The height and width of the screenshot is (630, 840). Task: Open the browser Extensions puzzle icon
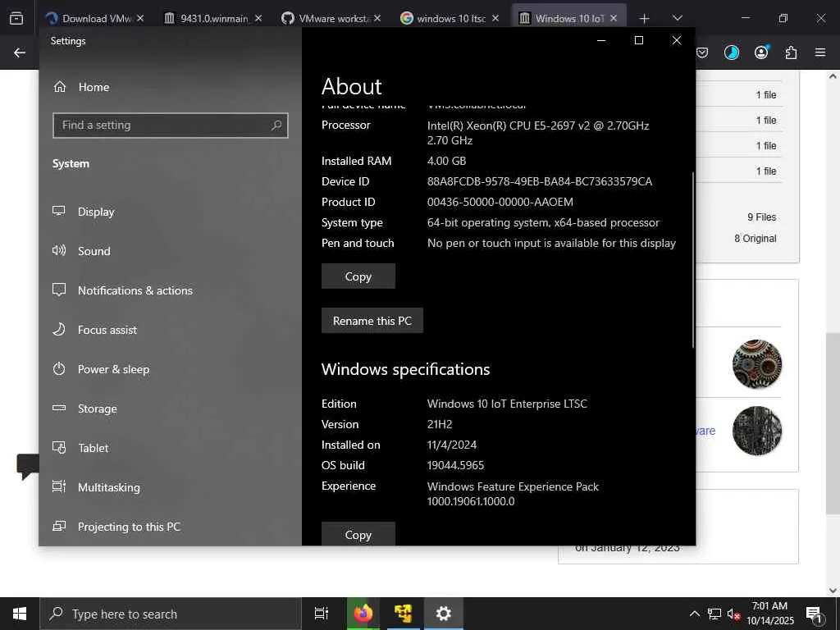point(791,52)
